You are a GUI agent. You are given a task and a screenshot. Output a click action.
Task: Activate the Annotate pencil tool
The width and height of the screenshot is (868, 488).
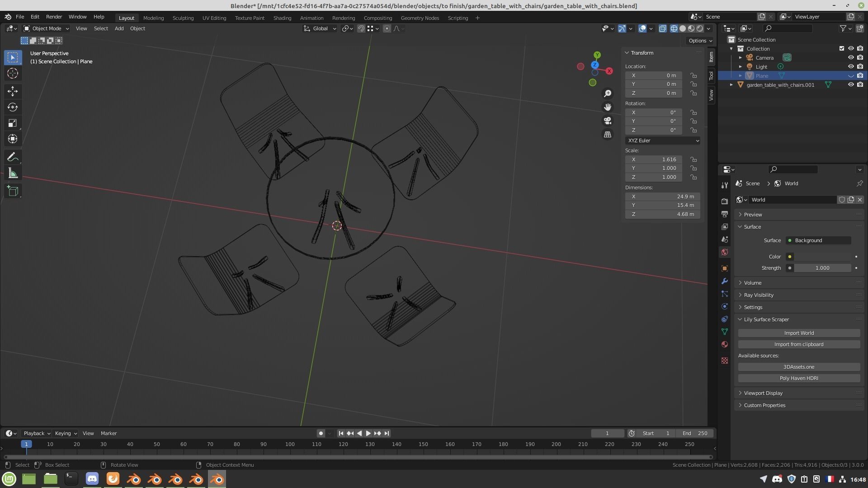click(x=13, y=157)
